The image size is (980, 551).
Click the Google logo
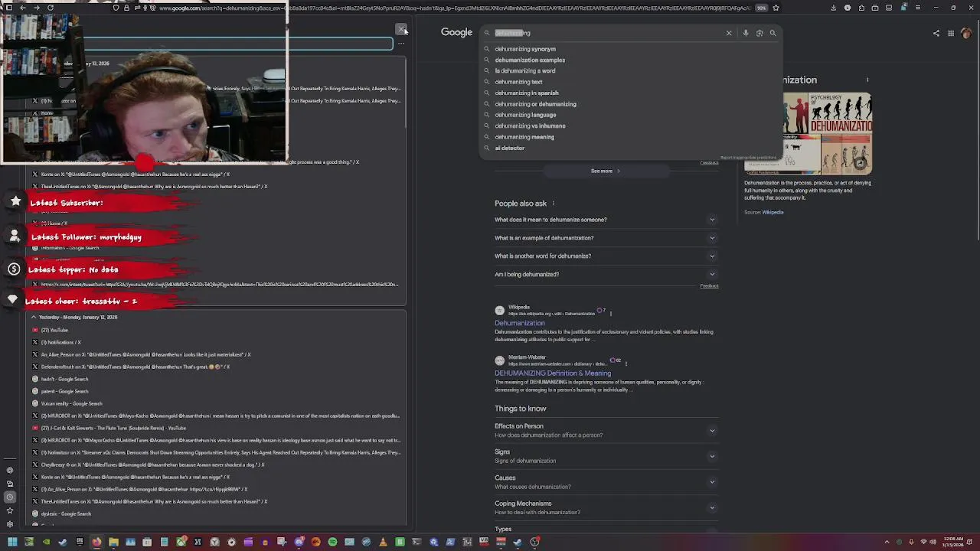tap(456, 32)
